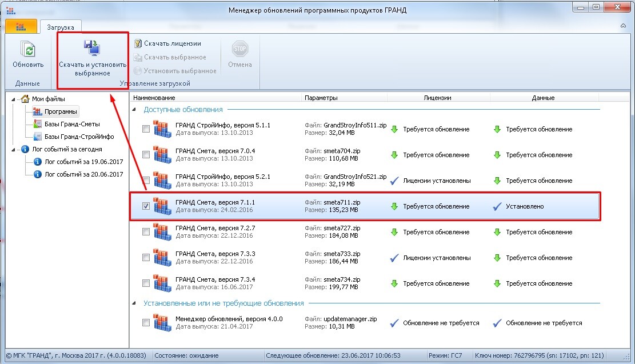
Task: Click the ГРАНД Смета 7.0.4 program icon
Action: pyautogui.click(x=162, y=155)
